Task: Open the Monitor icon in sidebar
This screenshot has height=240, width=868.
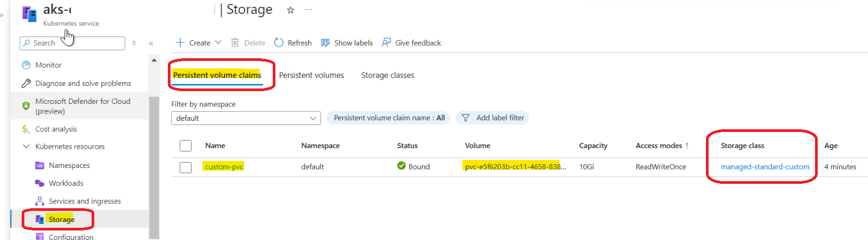Action: (26, 65)
